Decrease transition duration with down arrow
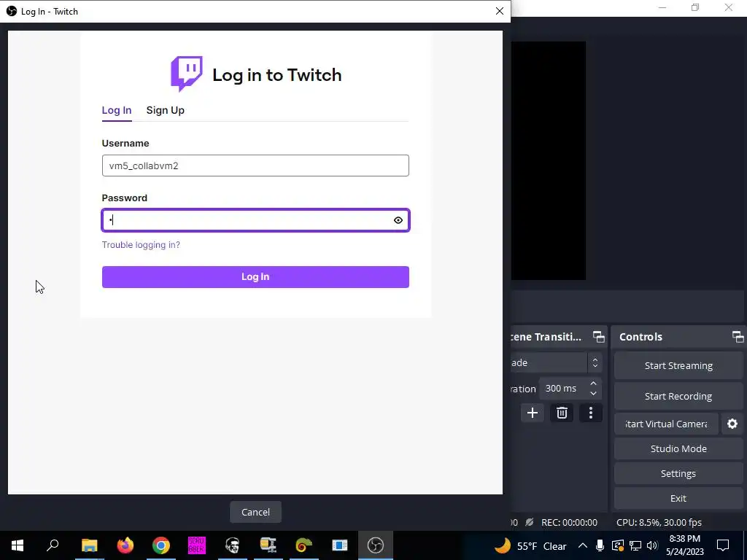The image size is (747, 560). 593,393
